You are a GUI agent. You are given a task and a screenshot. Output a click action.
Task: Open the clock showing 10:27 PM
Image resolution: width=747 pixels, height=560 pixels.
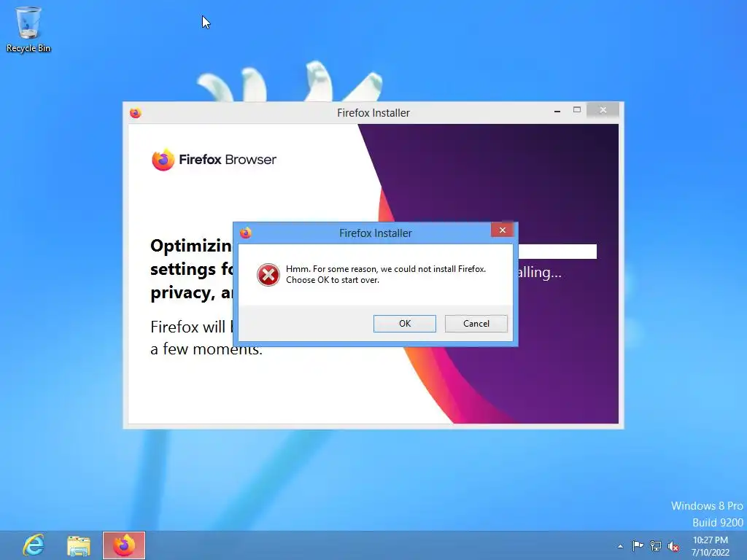tap(711, 546)
